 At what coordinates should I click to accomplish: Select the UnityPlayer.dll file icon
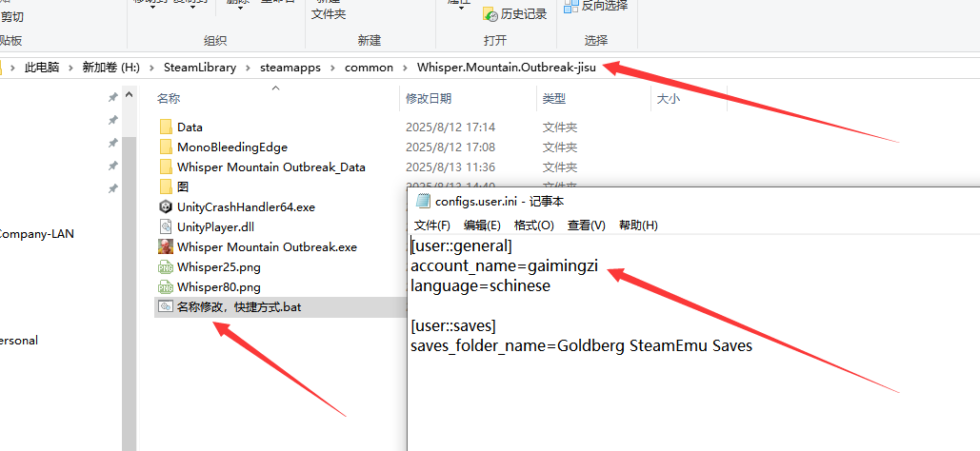click(166, 226)
